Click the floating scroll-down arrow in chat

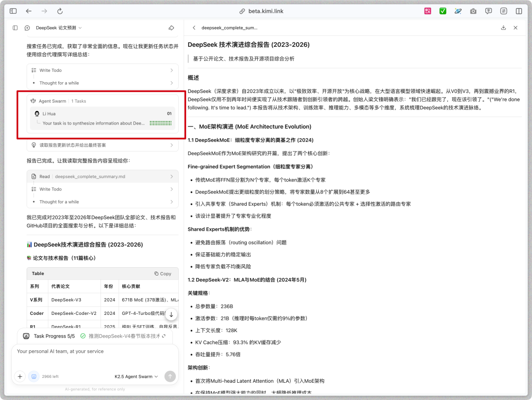click(x=171, y=313)
